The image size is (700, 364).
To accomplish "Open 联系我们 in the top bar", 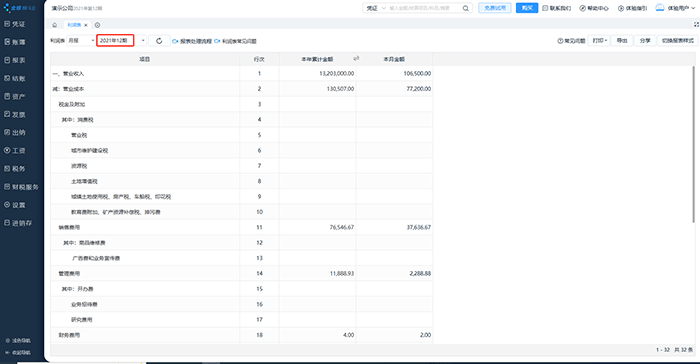I will pos(557,8).
